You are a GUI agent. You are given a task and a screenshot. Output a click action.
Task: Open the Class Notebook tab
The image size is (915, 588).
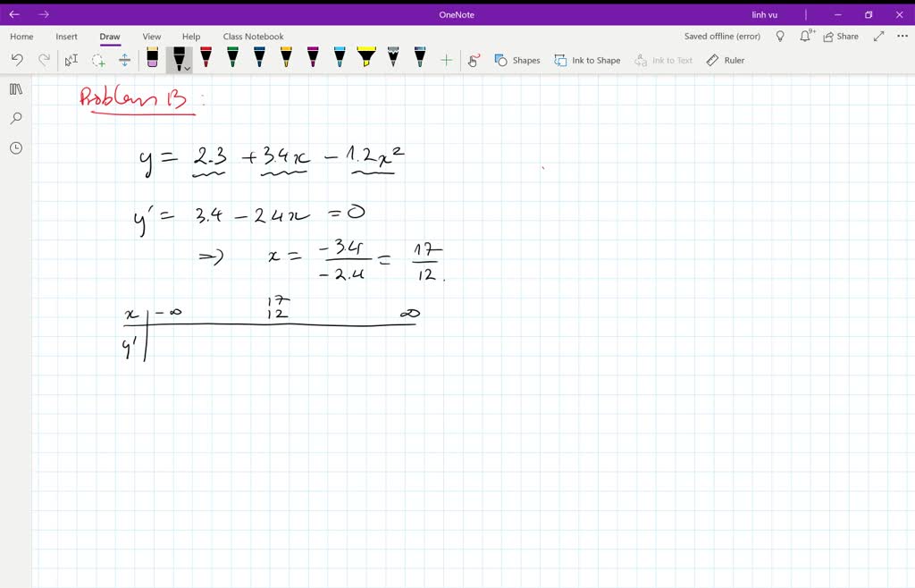point(253,36)
